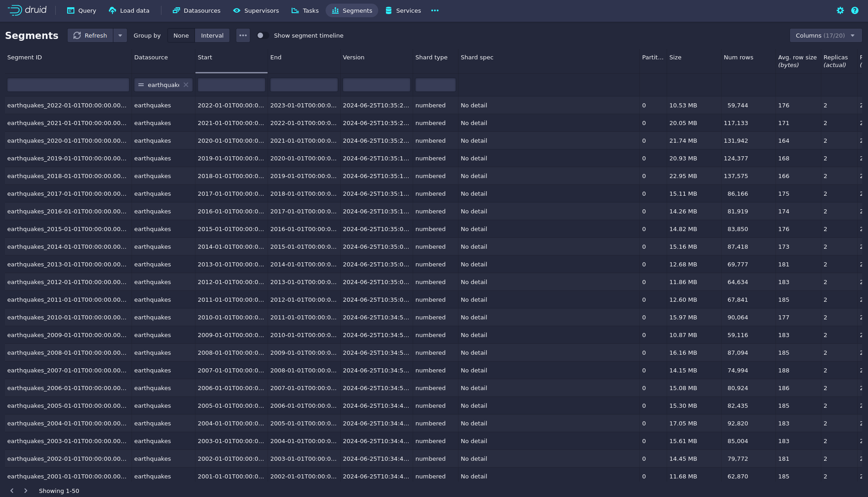Switch to the Tasks view
Viewport: 868px width, 497px height.
(x=305, y=10)
